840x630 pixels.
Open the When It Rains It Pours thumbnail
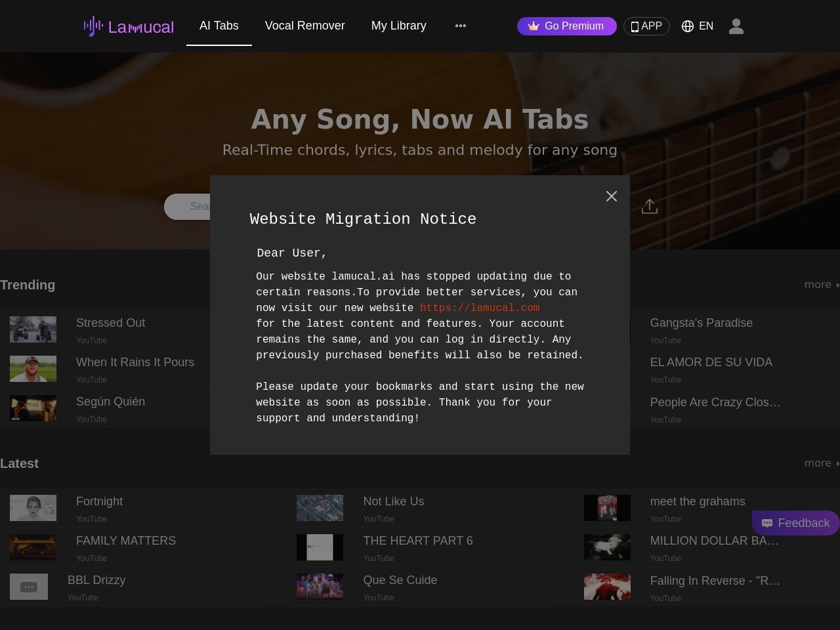33,369
